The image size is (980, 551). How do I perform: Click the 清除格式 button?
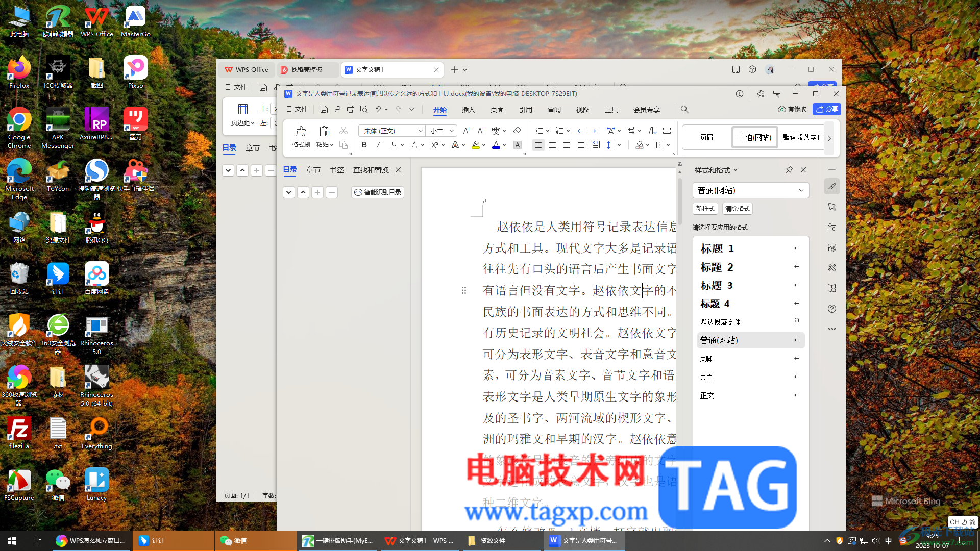point(737,209)
